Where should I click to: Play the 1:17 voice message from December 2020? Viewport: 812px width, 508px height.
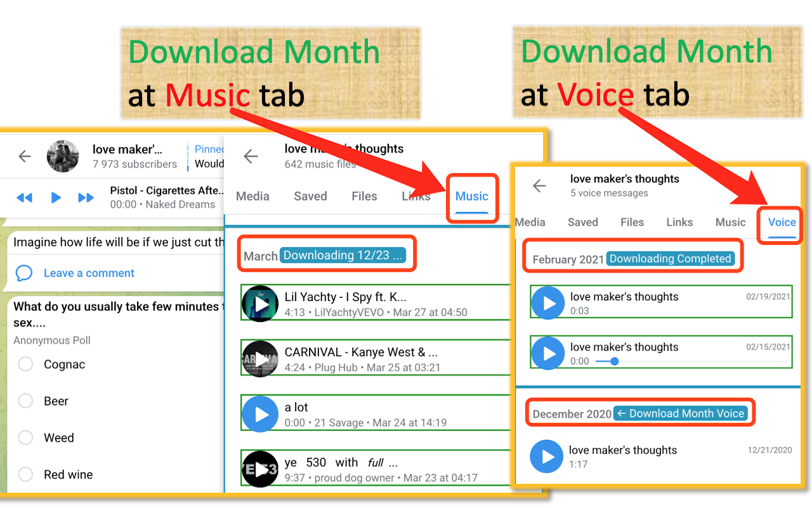(x=546, y=457)
